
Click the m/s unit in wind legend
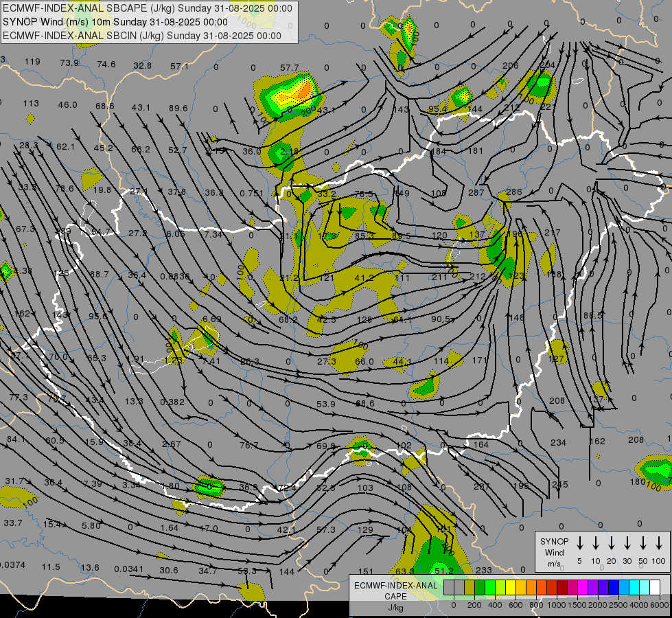(554, 564)
